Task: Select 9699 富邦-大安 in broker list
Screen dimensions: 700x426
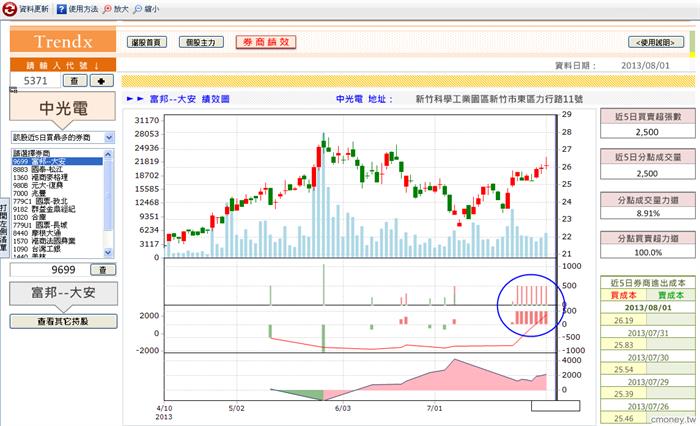Action: 57,162
